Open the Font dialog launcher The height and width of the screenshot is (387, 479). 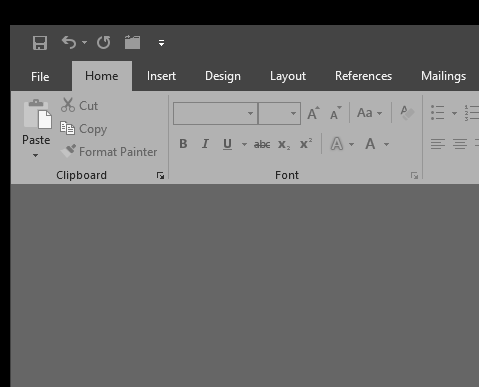(414, 176)
